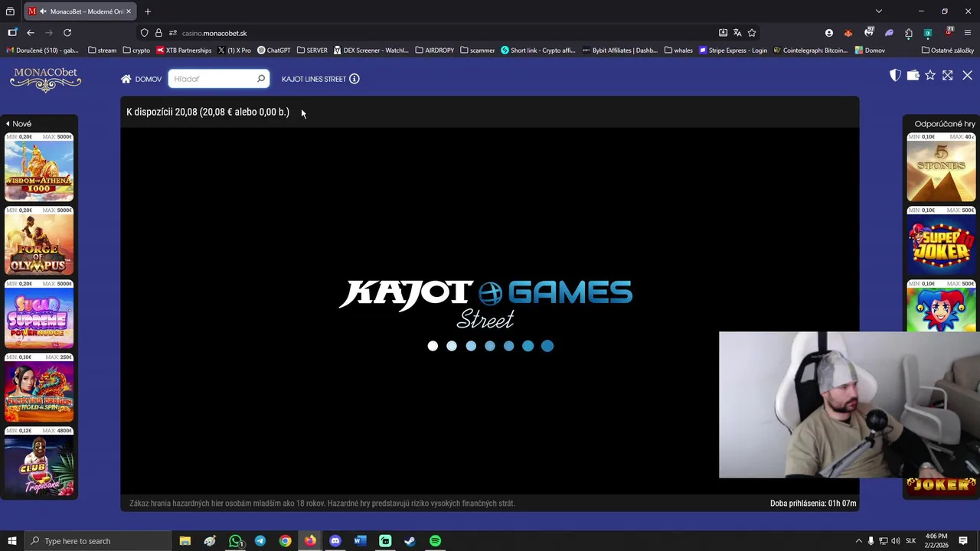
Task: Open Stripe Express Login bookmark
Action: [x=733, y=51]
